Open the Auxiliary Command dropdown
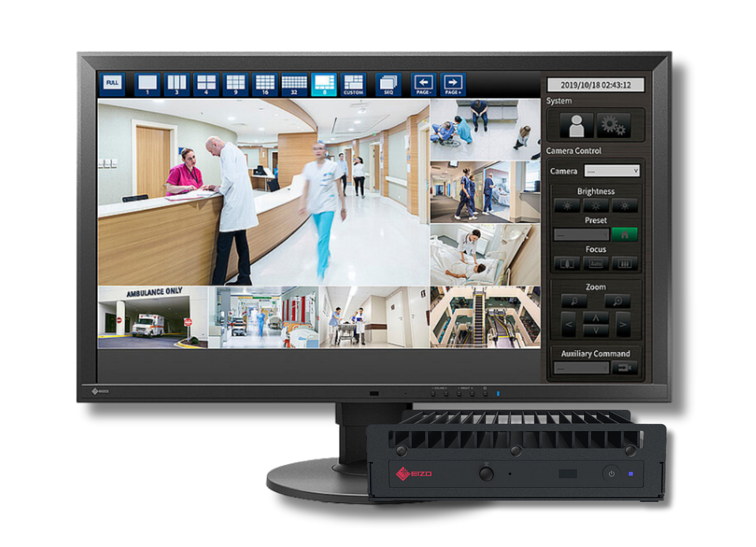The image size is (756, 547). point(581,368)
